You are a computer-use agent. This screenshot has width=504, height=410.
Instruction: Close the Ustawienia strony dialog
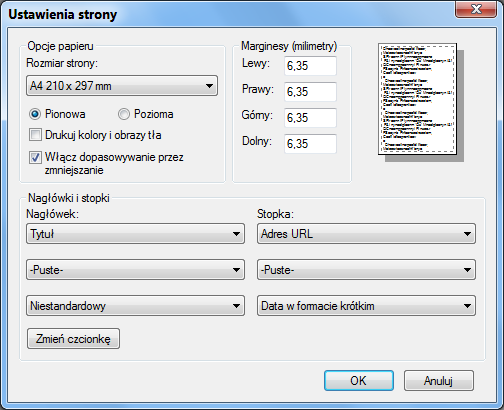coord(477,9)
